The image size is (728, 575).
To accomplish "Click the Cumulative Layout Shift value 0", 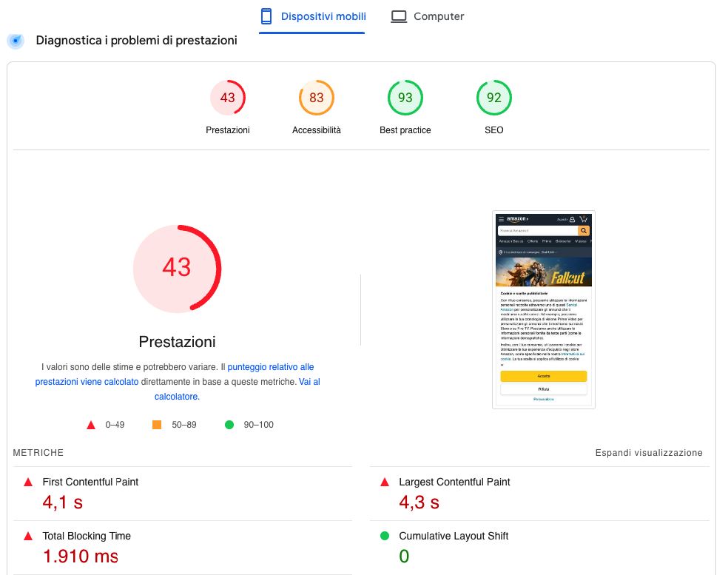I will tap(405, 556).
